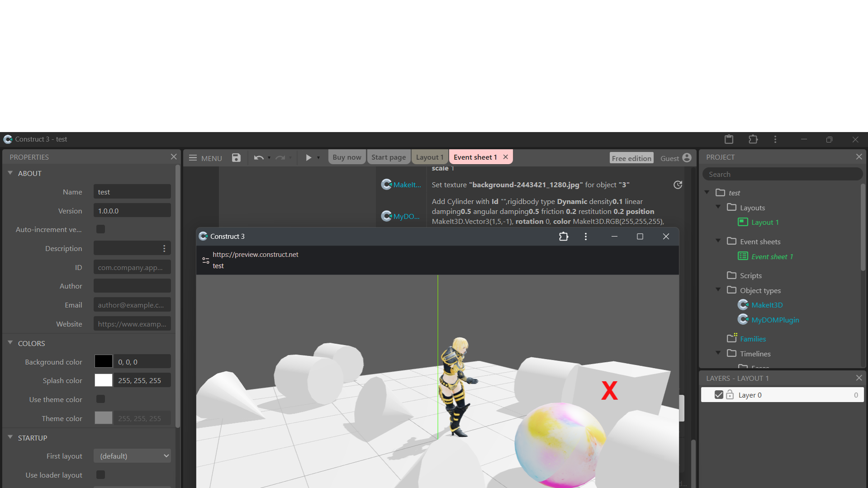
Task: Click the puzzle icon in preview window title bar
Action: pos(564,237)
